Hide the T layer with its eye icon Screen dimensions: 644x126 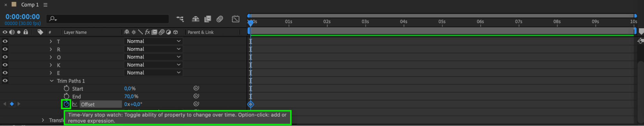(x=5, y=41)
